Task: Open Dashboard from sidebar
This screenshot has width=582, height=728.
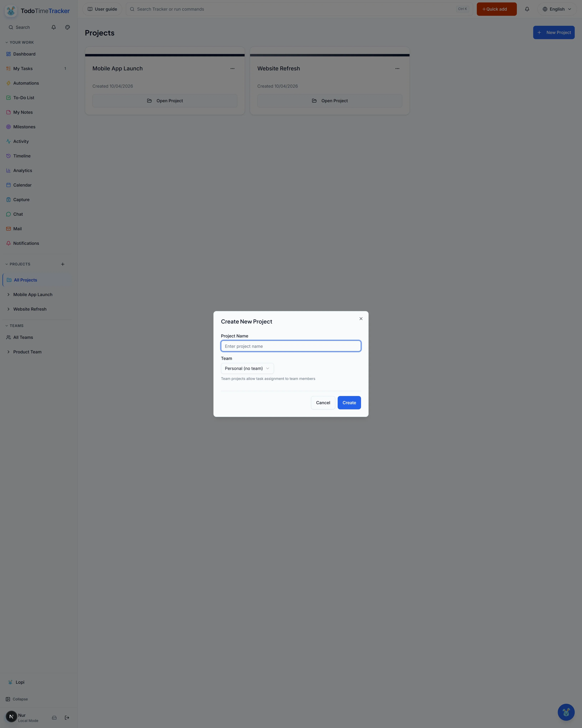Action: (37, 54)
